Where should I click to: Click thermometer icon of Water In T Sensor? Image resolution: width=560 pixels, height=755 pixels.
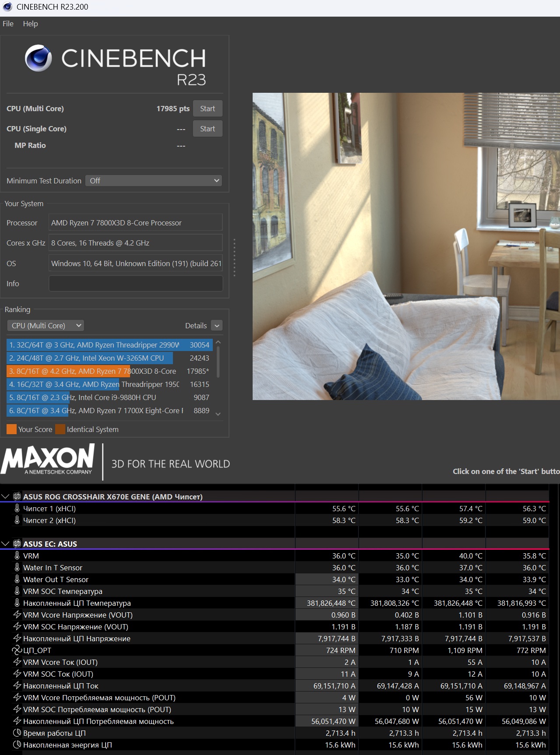coord(17,567)
